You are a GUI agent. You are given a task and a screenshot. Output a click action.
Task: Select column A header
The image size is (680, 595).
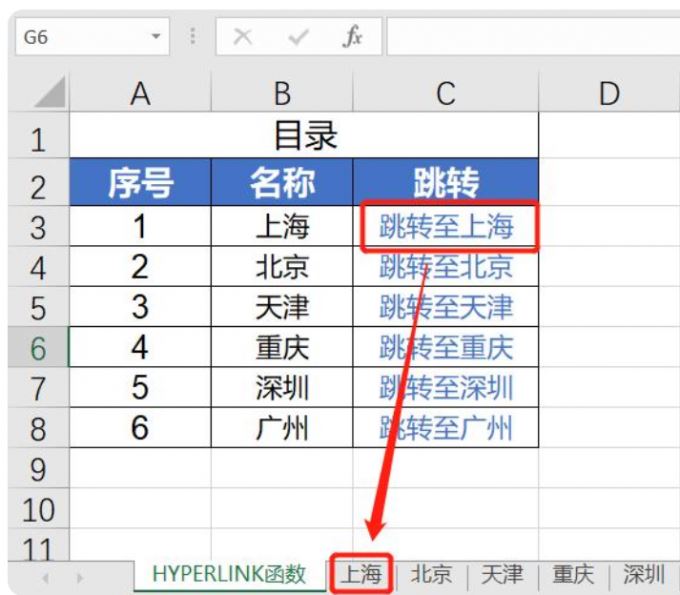tap(140, 93)
